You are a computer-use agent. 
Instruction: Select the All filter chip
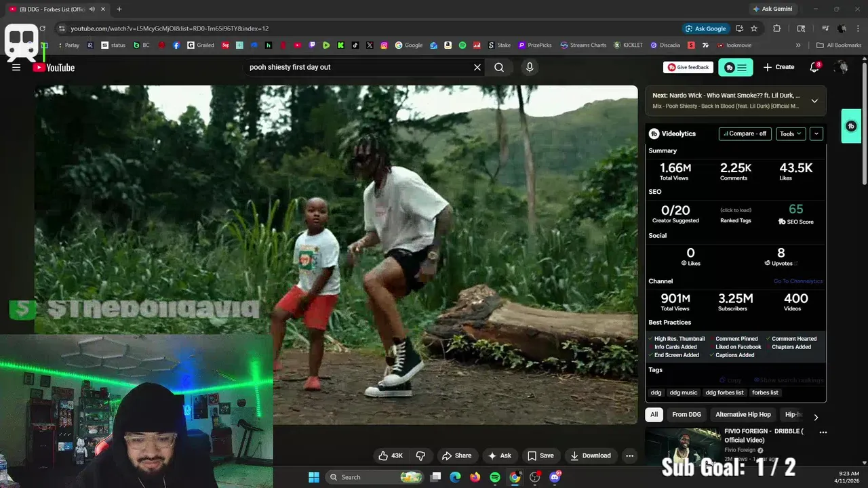click(654, 414)
